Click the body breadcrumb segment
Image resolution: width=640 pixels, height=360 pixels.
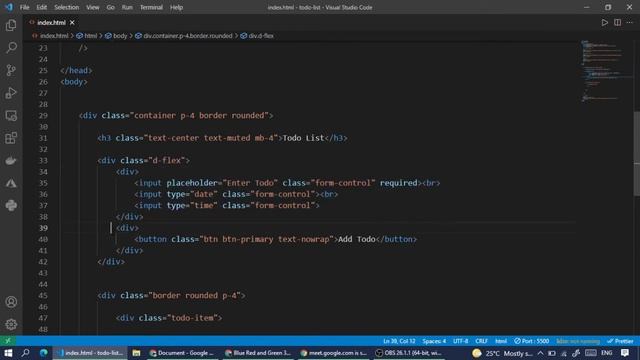120,36
